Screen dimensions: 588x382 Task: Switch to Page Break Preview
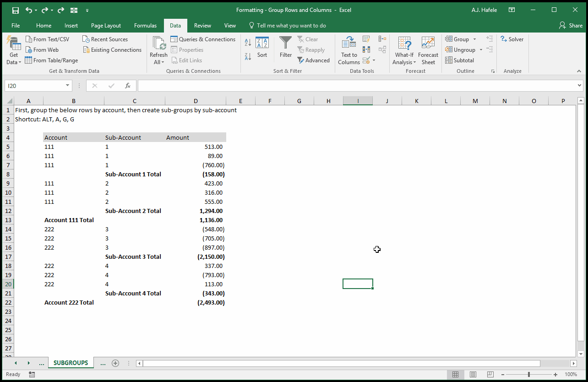tap(490, 374)
